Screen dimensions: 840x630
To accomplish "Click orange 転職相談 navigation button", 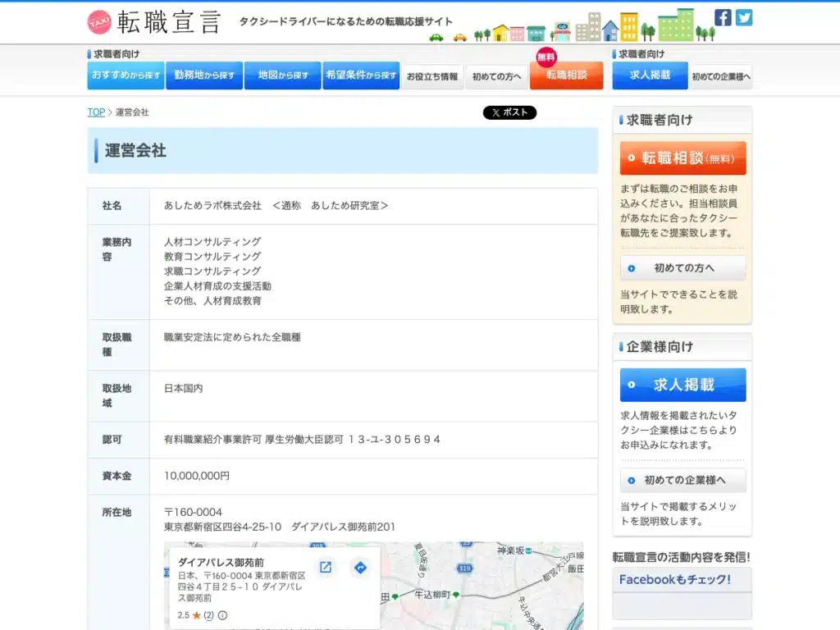I will click(x=566, y=75).
